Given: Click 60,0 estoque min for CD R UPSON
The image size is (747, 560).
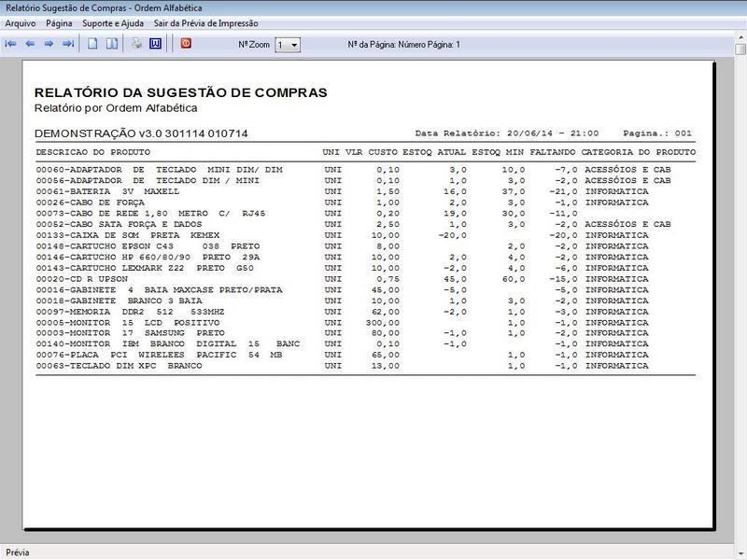Looking at the screenshot, I should (513, 279).
